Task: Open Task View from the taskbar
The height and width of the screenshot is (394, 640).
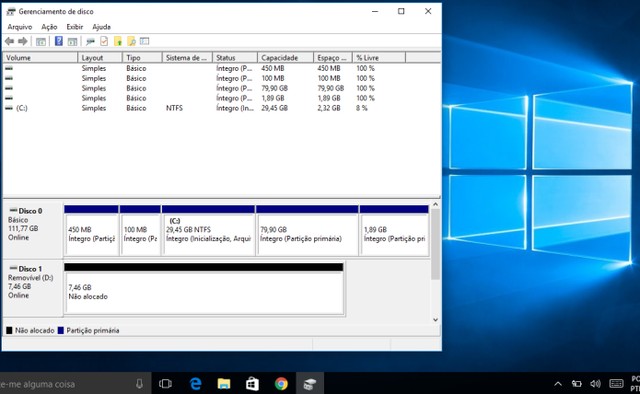Action: (x=165, y=384)
